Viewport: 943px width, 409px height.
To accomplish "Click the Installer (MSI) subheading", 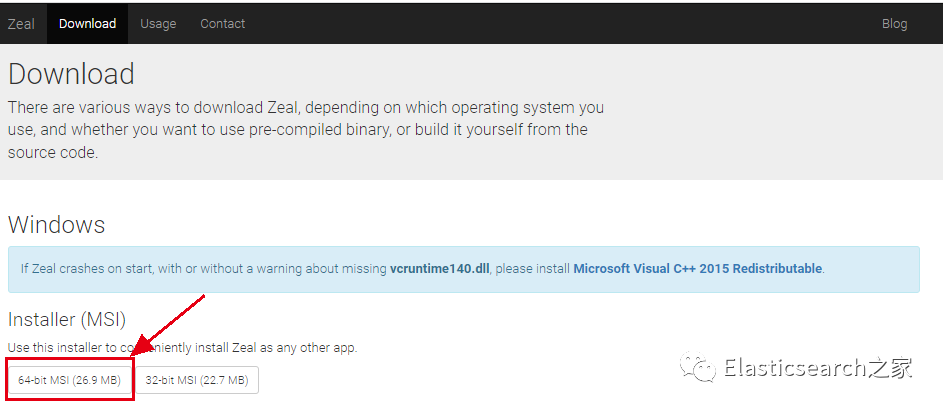I will click(67, 320).
